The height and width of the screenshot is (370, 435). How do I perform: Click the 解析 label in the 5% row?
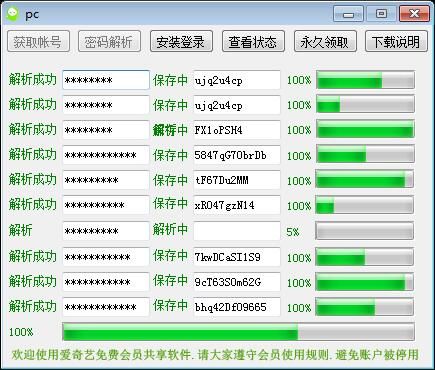coord(20,230)
